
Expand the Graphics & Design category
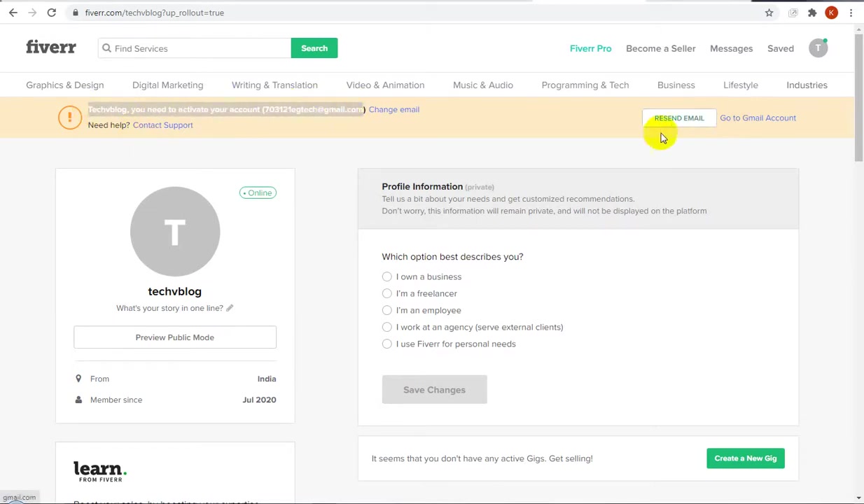(64, 85)
